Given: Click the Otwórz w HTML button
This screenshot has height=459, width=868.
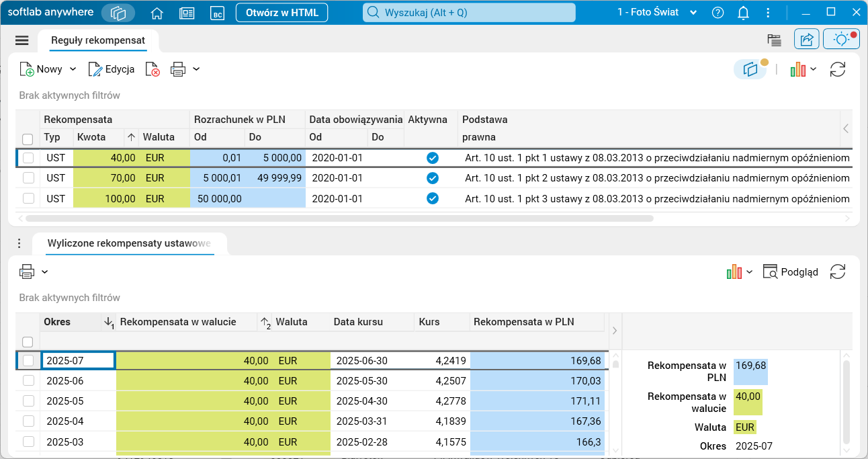Looking at the screenshot, I should tap(281, 13).
